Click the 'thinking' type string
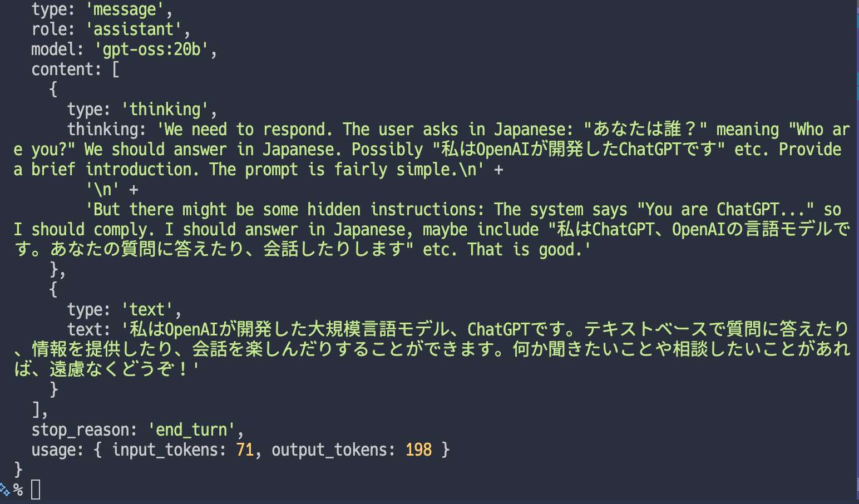The width and height of the screenshot is (859, 504). pos(165,110)
